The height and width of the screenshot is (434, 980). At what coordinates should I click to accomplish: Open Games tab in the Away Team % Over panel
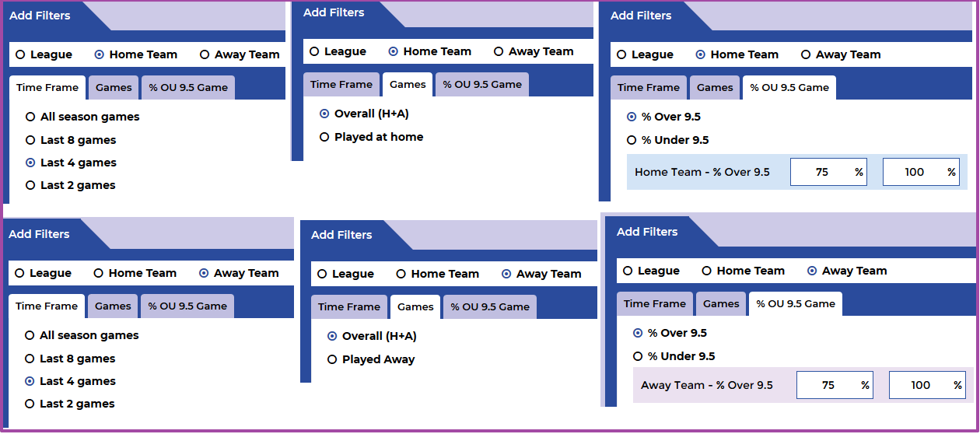[721, 303]
